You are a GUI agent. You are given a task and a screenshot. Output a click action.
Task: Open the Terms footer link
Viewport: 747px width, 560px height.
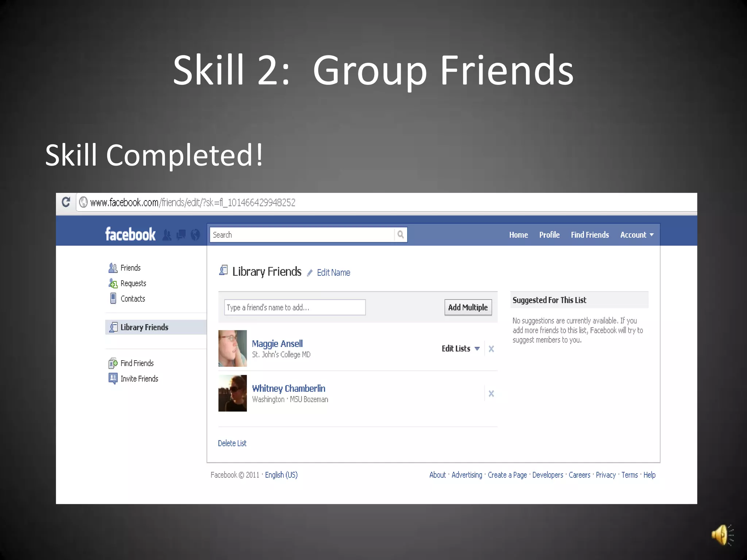pos(630,475)
